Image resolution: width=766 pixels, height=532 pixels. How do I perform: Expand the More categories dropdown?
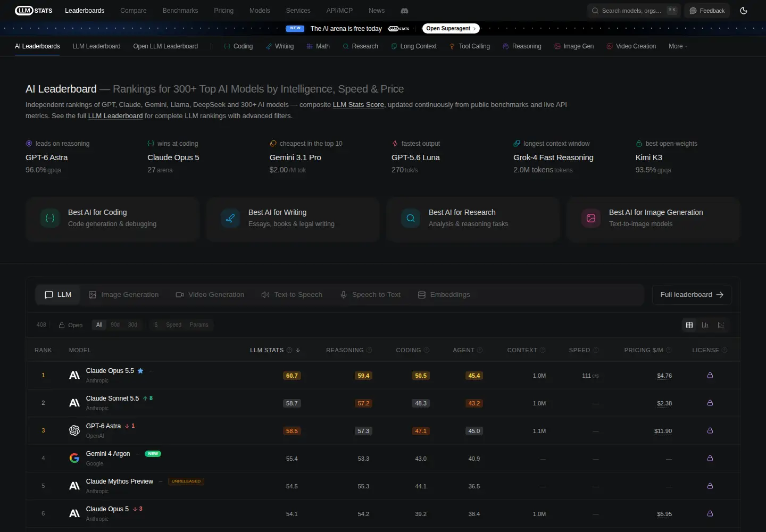[678, 46]
